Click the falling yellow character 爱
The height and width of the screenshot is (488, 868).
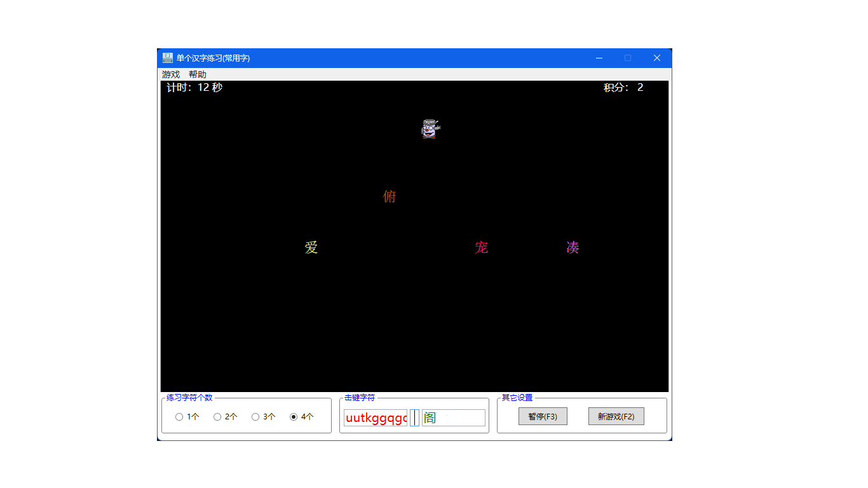[311, 247]
